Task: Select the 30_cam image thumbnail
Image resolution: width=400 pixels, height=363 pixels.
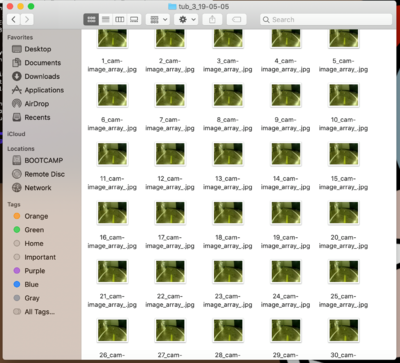Action: (344, 330)
